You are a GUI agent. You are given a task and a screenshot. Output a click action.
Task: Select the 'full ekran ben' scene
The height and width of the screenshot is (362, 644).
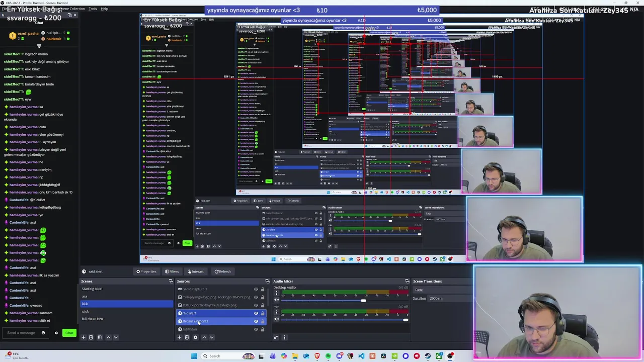coord(126,319)
